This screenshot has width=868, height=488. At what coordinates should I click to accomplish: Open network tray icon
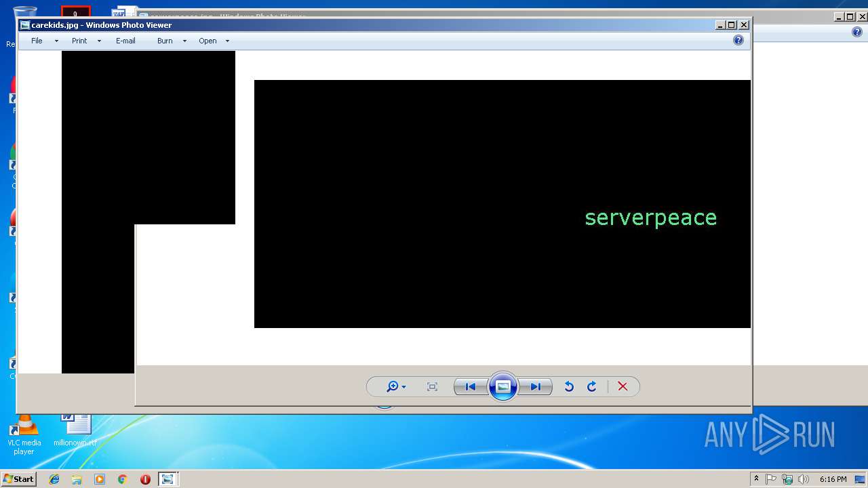tap(787, 479)
